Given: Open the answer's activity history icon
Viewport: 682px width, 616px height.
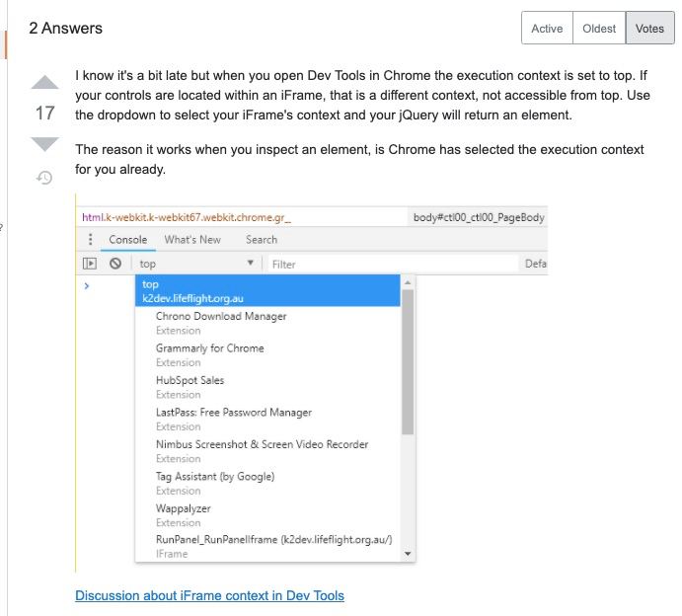Looking at the screenshot, I should tap(44, 178).
